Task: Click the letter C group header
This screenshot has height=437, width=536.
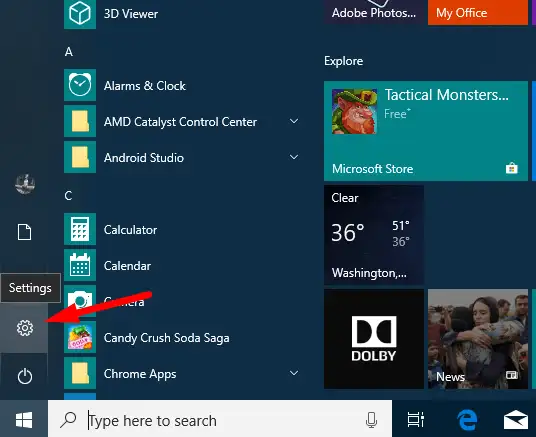Action: [68, 196]
